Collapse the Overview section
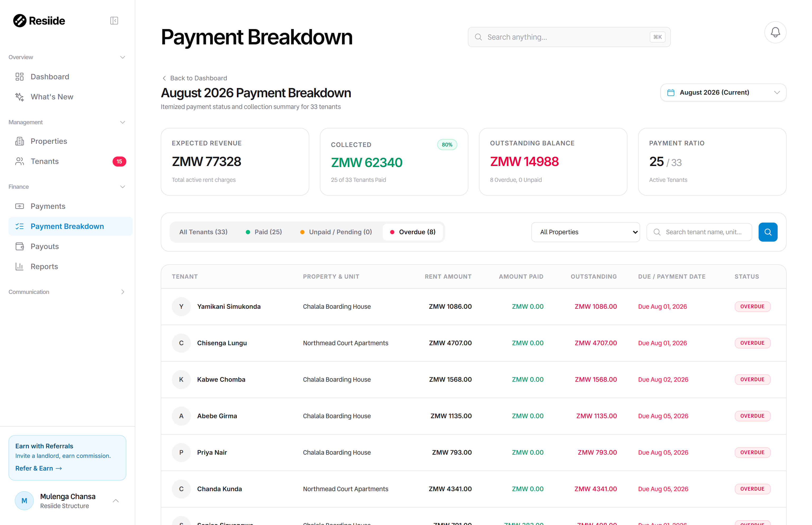This screenshot has width=812, height=525. pyautogui.click(x=122, y=57)
